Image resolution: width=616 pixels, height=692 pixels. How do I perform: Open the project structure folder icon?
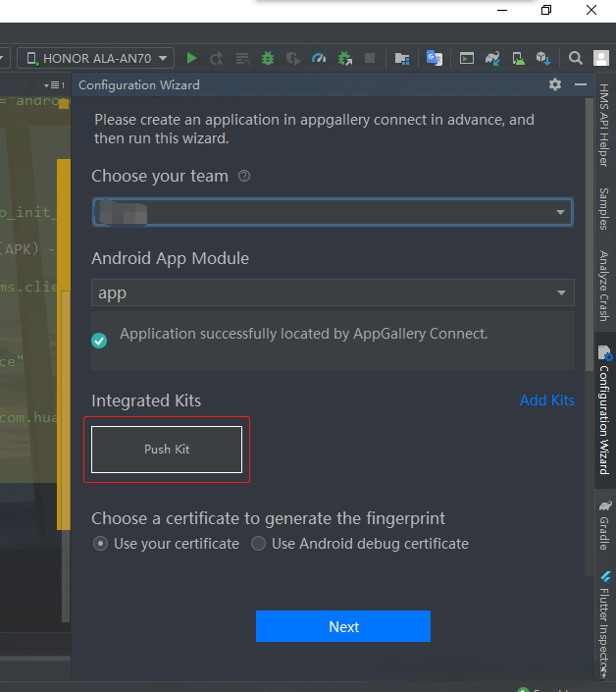click(x=402, y=58)
